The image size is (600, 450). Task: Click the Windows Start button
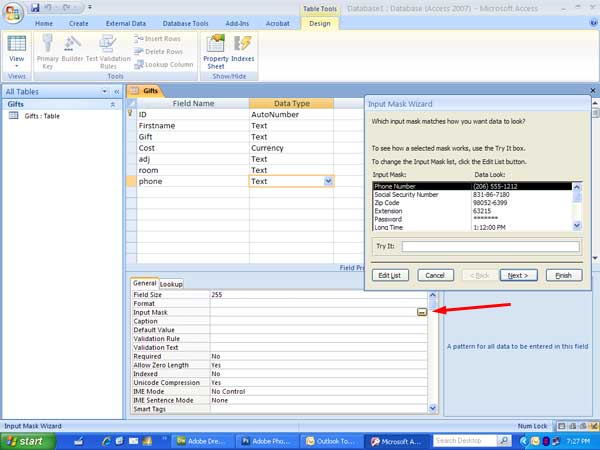pyautogui.click(x=27, y=441)
